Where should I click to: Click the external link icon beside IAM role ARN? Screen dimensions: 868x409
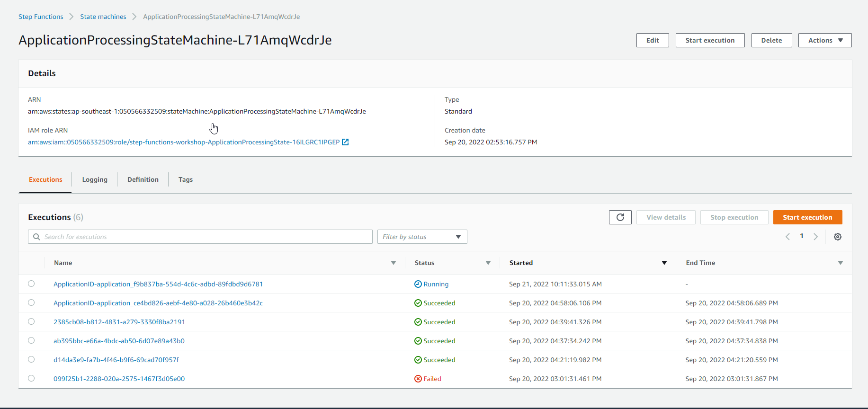(345, 142)
